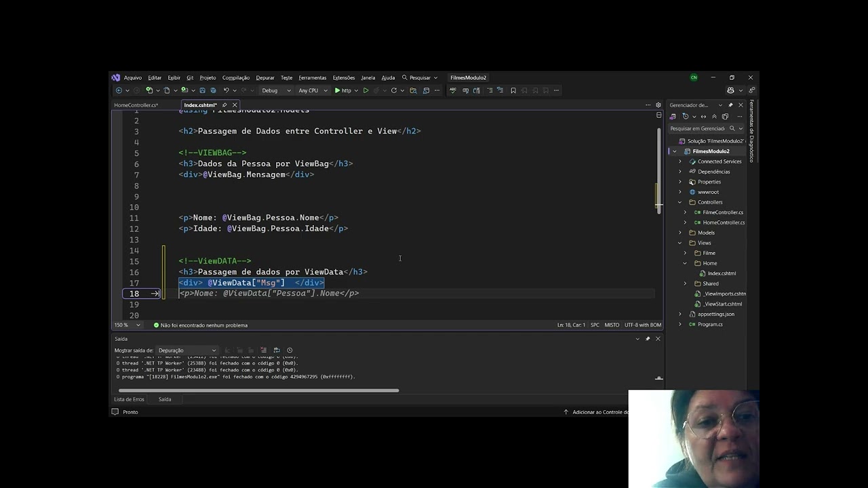868x488 pixels.
Task: Select FilmeController.cs in Solution Explorer
Action: (x=718, y=212)
